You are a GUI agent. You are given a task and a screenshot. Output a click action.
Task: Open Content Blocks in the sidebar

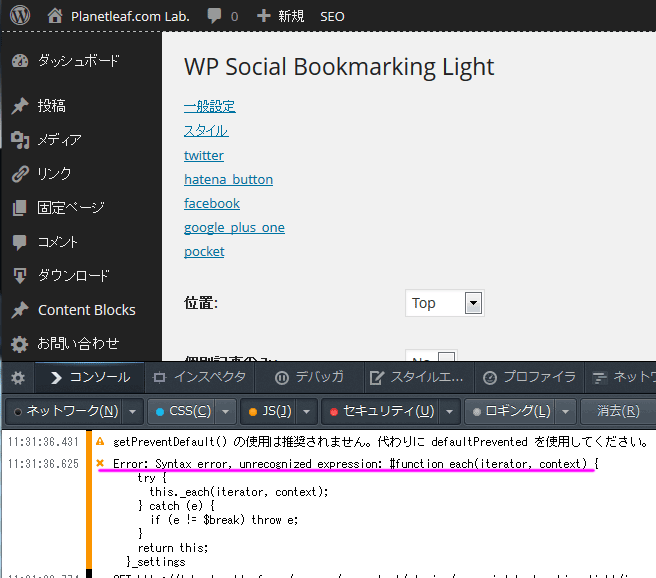[x=87, y=310]
